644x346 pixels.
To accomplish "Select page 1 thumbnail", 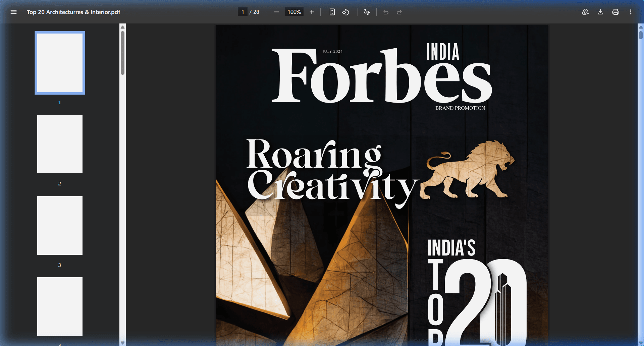I will tap(60, 63).
